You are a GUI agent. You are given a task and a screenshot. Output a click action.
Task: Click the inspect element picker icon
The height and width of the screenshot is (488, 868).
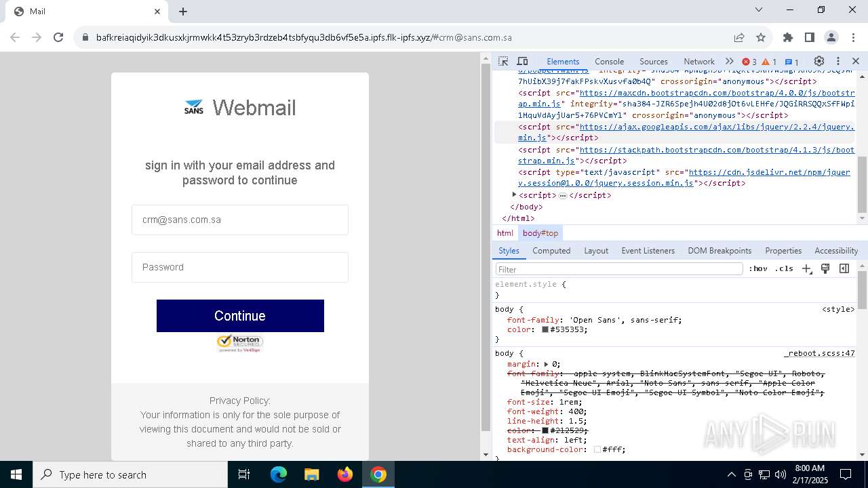503,61
